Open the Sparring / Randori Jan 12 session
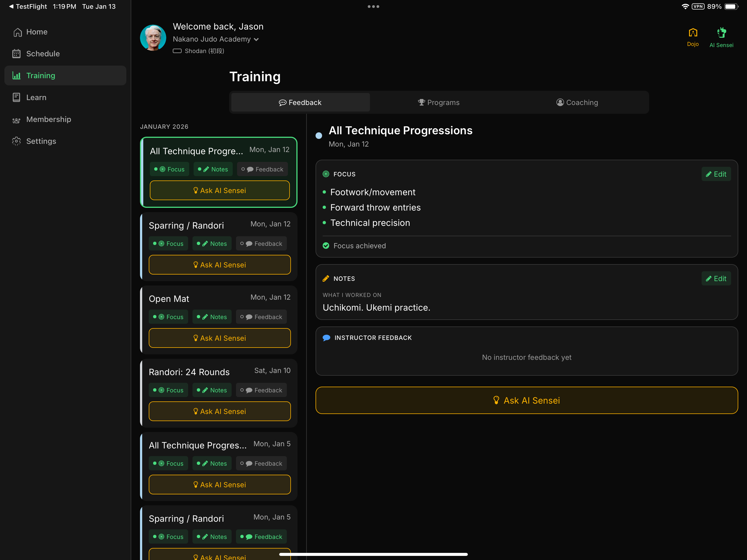The height and width of the screenshot is (560, 747). pos(219,247)
